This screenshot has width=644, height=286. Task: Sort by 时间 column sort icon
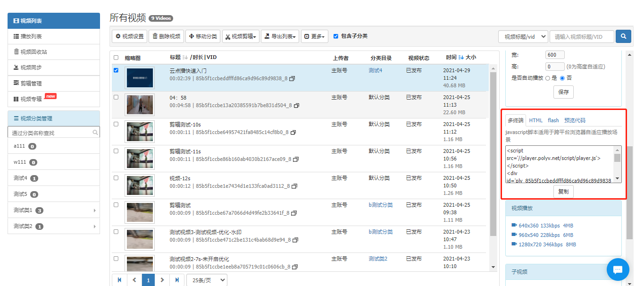click(x=461, y=58)
